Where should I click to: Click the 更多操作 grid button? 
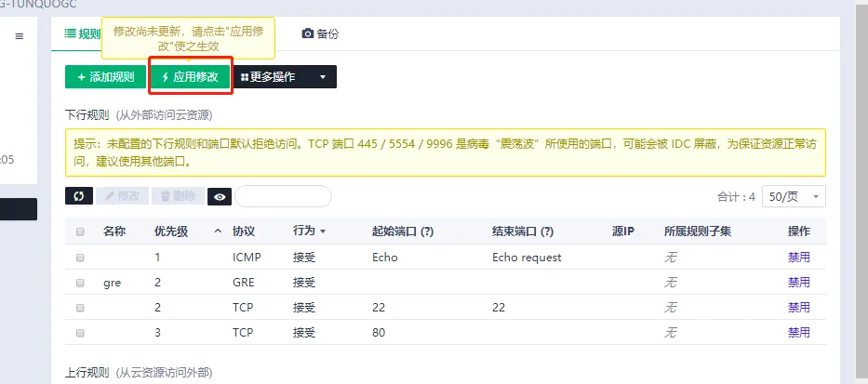tap(269, 77)
